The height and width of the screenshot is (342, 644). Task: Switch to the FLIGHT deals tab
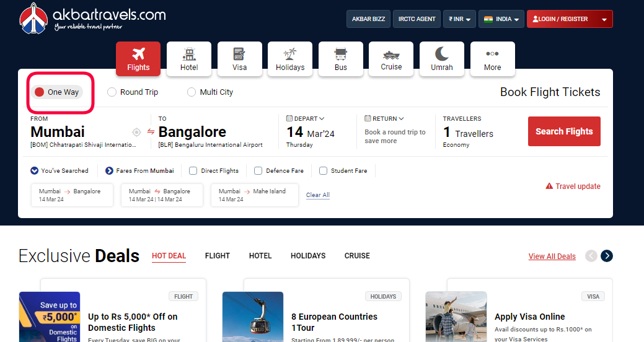click(218, 256)
